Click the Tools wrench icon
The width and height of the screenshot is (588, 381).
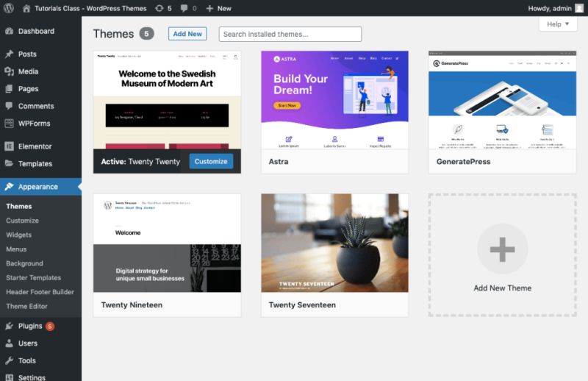tap(10, 360)
